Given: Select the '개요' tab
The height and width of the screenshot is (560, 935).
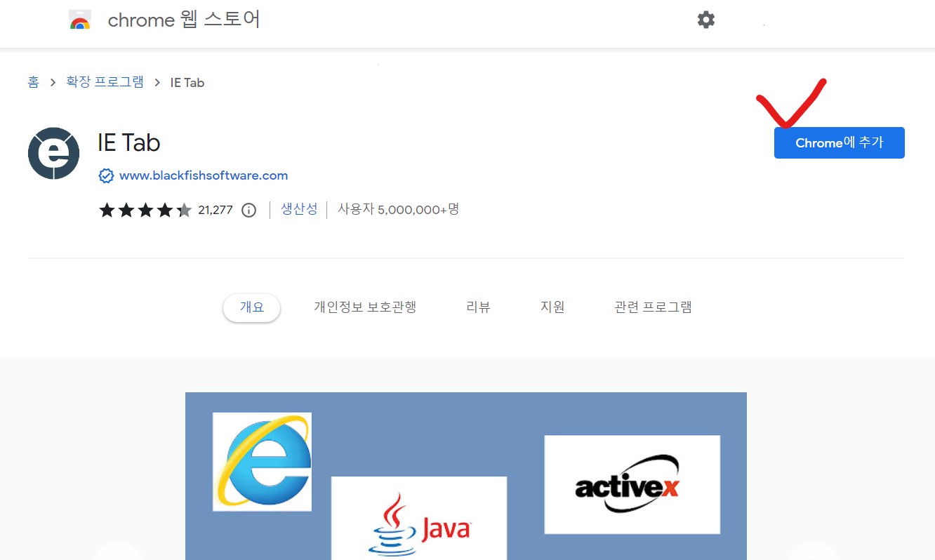Looking at the screenshot, I should tap(252, 307).
